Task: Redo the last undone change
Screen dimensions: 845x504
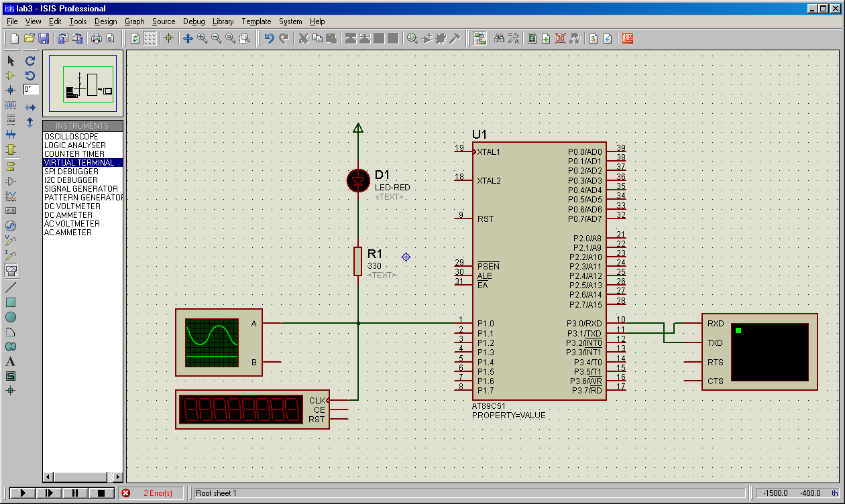Action: [x=284, y=39]
